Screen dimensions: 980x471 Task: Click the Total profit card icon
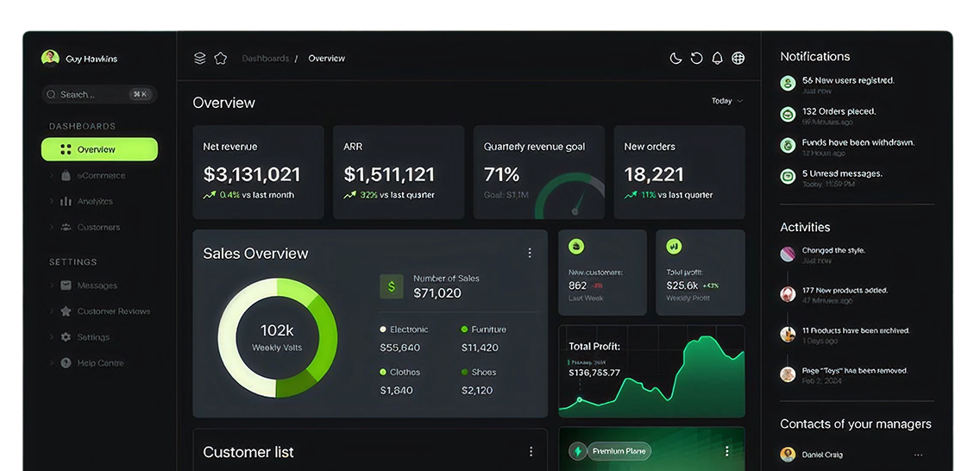click(674, 247)
